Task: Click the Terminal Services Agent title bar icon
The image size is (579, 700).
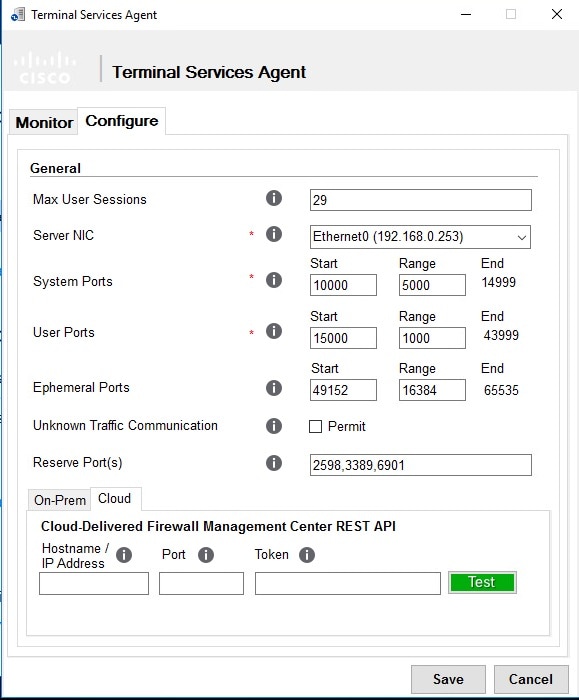Action: [x=17, y=15]
